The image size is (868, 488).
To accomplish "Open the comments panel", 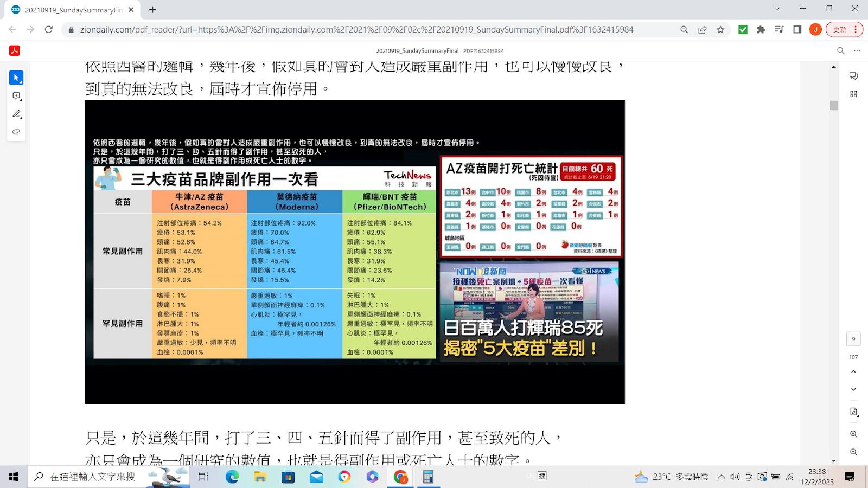I will (853, 76).
